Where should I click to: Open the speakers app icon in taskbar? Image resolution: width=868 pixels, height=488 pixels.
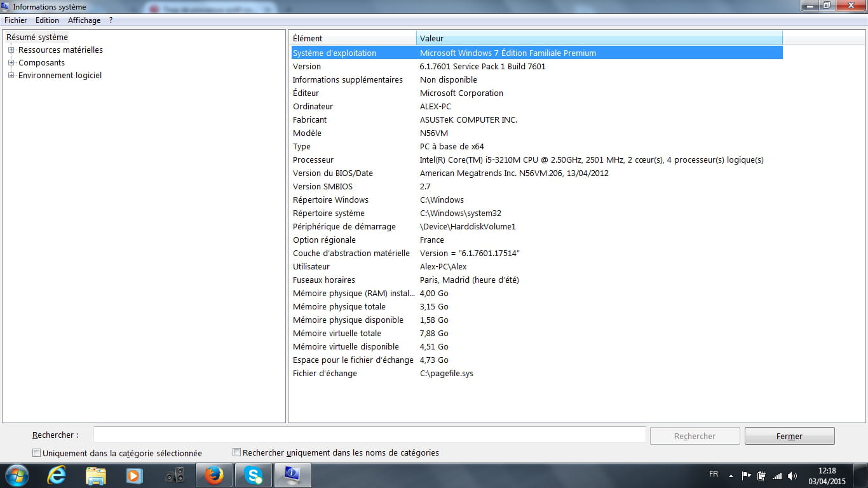pyautogui.click(x=174, y=475)
